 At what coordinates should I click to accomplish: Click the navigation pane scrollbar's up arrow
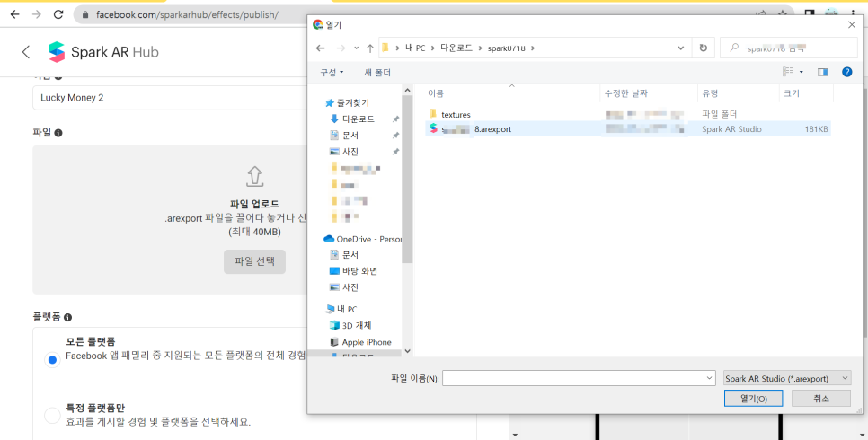point(407,90)
